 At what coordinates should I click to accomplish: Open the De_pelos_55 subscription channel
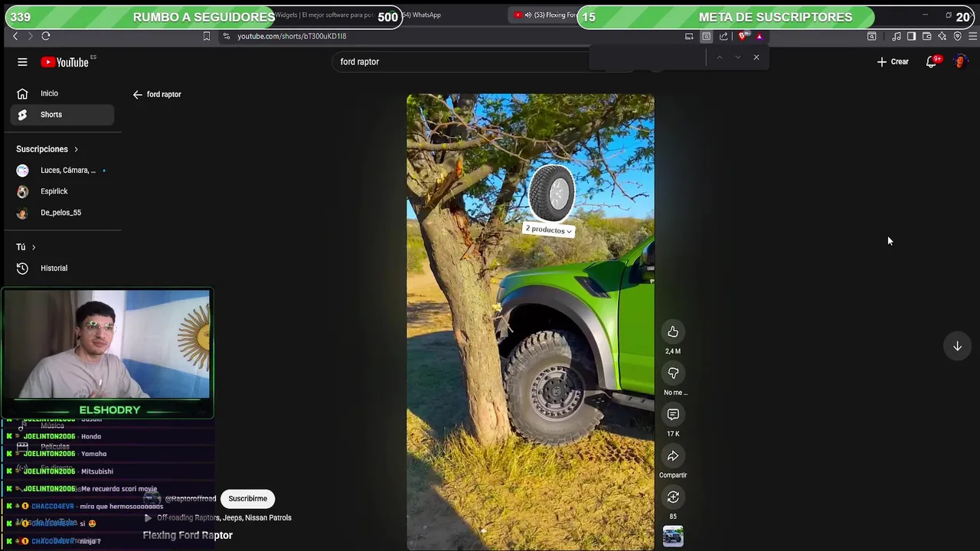[x=62, y=213]
